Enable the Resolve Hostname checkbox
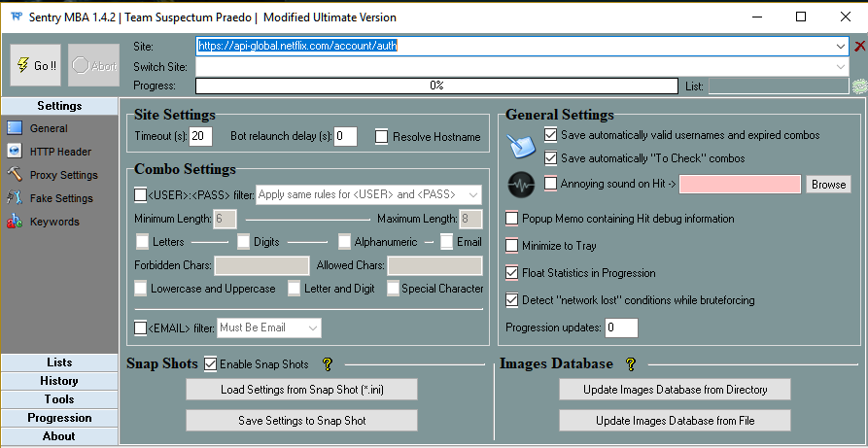This screenshot has height=448, width=868. point(381,137)
